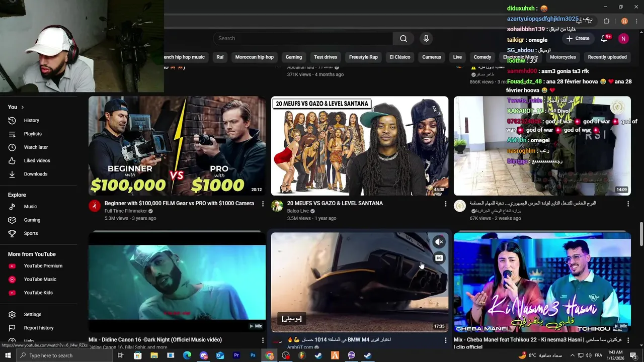Click the YouTube search input field

303,38
